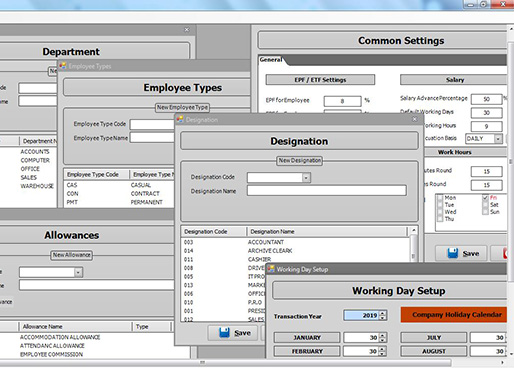The image size is (514, 368).
Task: Click the FEBRUARY month button
Action: click(307, 351)
